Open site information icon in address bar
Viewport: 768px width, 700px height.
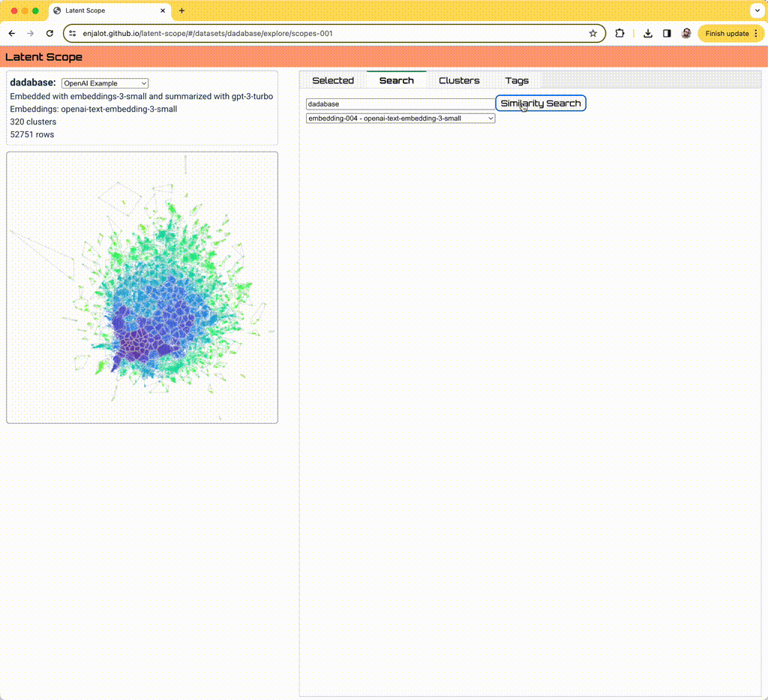[x=73, y=33]
